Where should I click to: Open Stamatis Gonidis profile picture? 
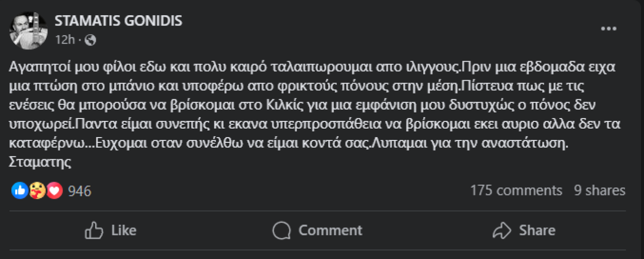coord(28,30)
